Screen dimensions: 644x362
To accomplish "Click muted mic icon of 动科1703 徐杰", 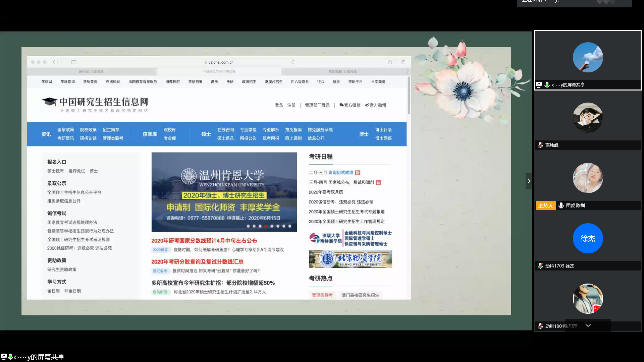I will 540,266.
